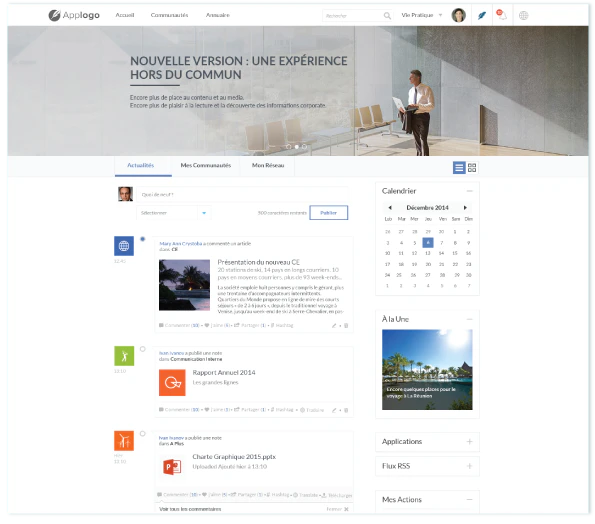Click the 'Décembre 2014' calendar heading

427,208
